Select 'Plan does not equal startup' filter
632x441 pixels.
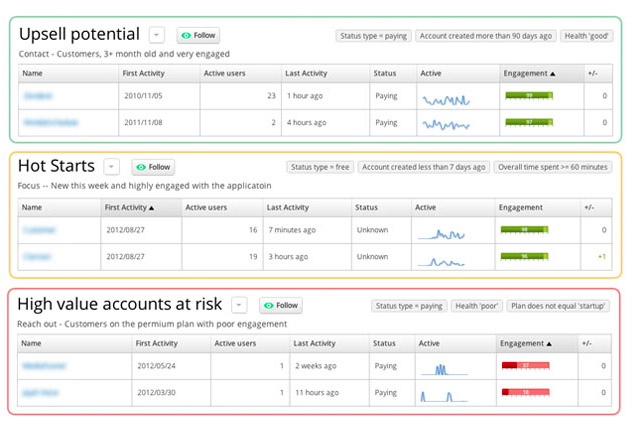pyautogui.click(x=559, y=305)
